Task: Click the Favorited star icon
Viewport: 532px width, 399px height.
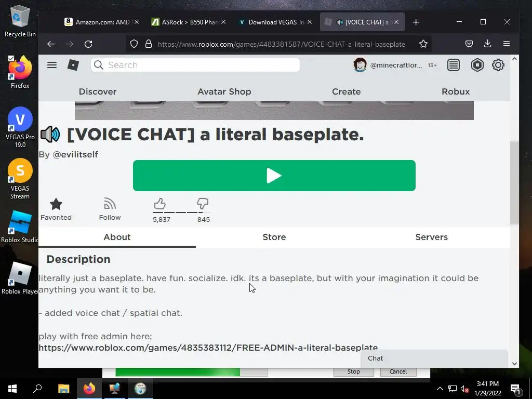Action: click(56, 204)
